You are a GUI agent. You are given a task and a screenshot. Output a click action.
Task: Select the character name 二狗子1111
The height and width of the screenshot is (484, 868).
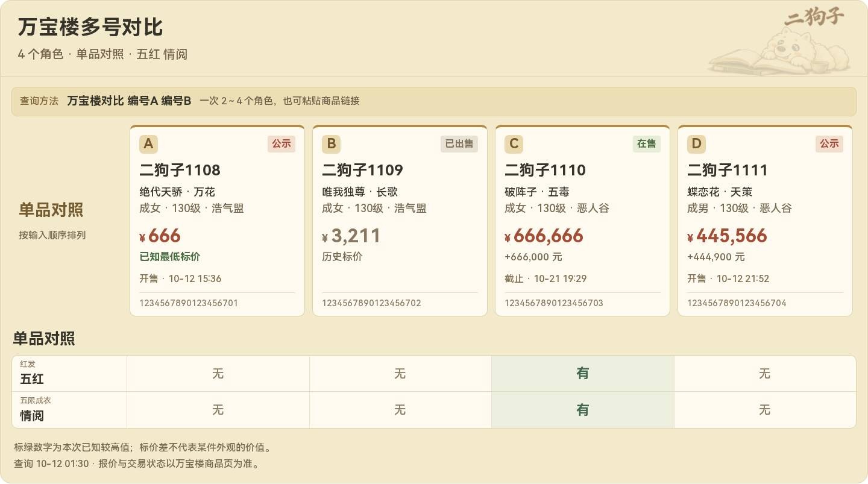pos(728,170)
